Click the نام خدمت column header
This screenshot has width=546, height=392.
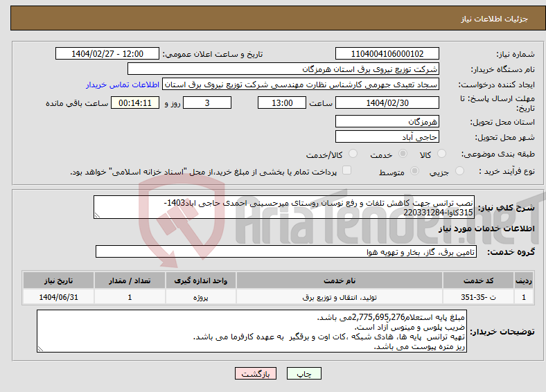point(340,280)
